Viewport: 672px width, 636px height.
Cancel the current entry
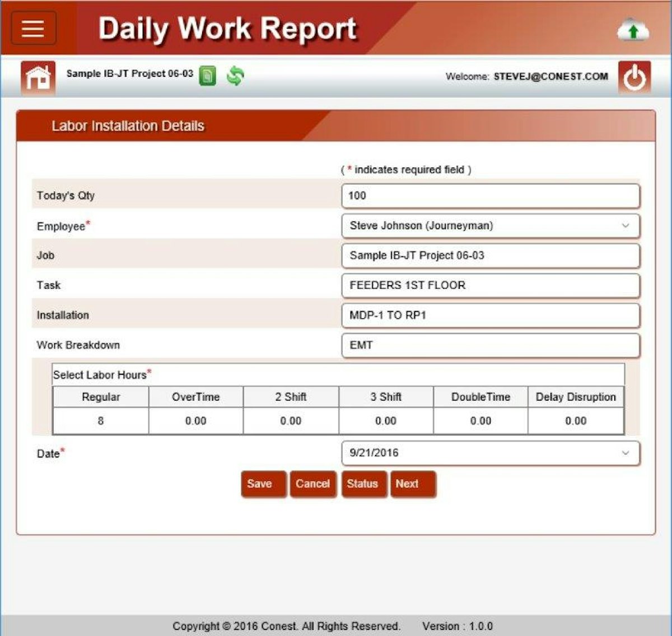(x=313, y=484)
